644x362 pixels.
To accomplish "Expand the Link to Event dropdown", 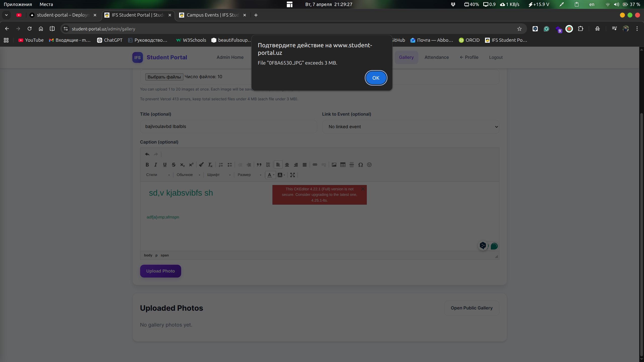I will pos(410,127).
